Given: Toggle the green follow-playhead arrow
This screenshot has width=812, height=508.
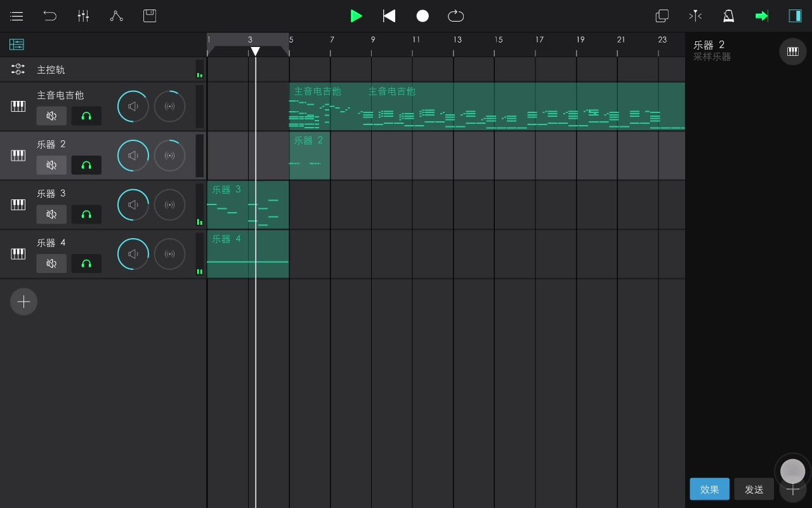Looking at the screenshot, I should pyautogui.click(x=762, y=16).
